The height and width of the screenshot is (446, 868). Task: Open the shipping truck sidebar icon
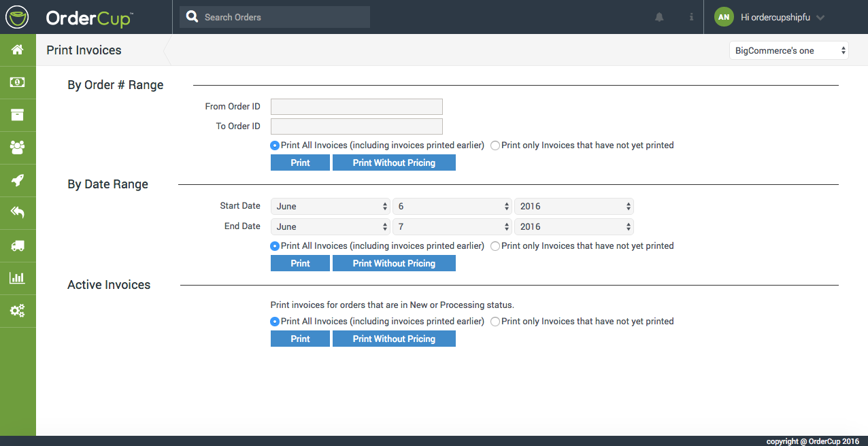click(x=18, y=245)
